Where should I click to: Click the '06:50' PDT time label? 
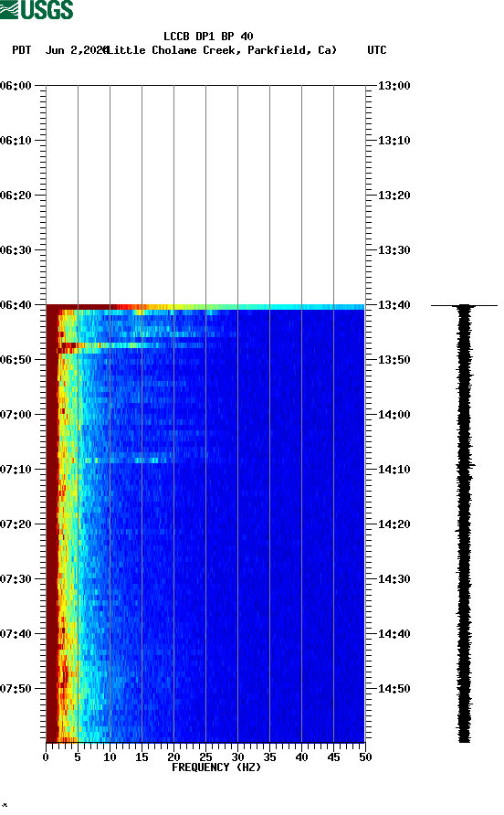[16, 360]
